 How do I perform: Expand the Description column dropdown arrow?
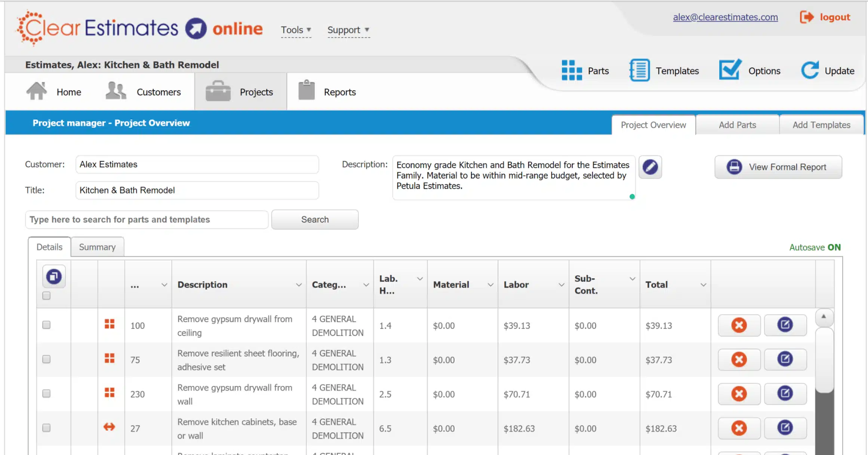coord(299,285)
